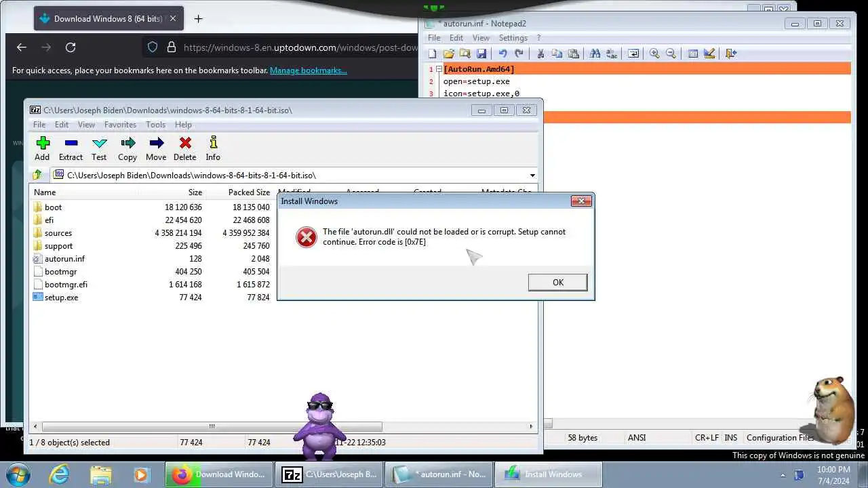Image resolution: width=868 pixels, height=488 pixels.
Task: Click Paste icon in Notepad2 toolbar
Action: tap(573, 54)
